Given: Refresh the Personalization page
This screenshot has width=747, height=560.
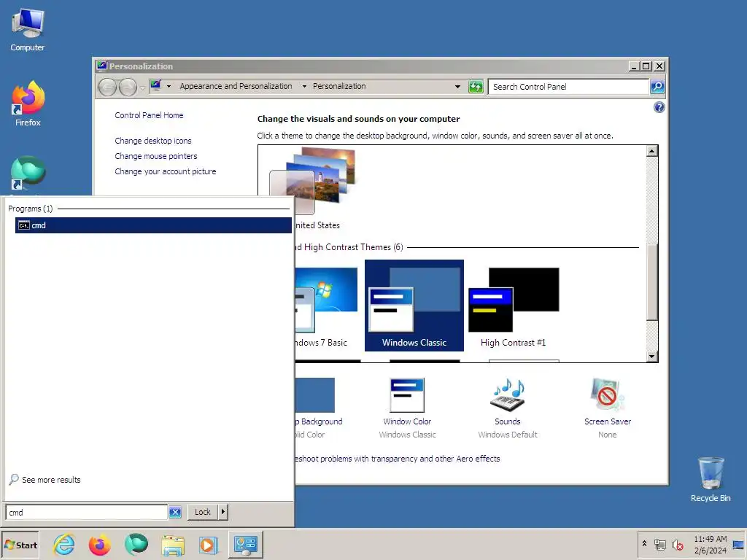Looking at the screenshot, I should click(x=476, y=87).
